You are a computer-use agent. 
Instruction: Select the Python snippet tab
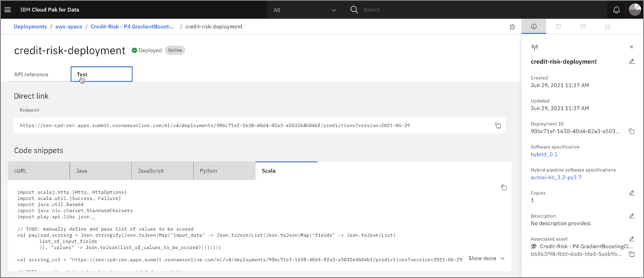(225, 171)
